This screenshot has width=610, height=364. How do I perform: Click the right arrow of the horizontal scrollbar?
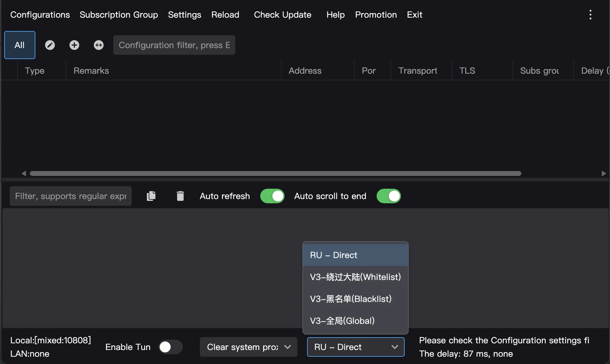[604, 173]
